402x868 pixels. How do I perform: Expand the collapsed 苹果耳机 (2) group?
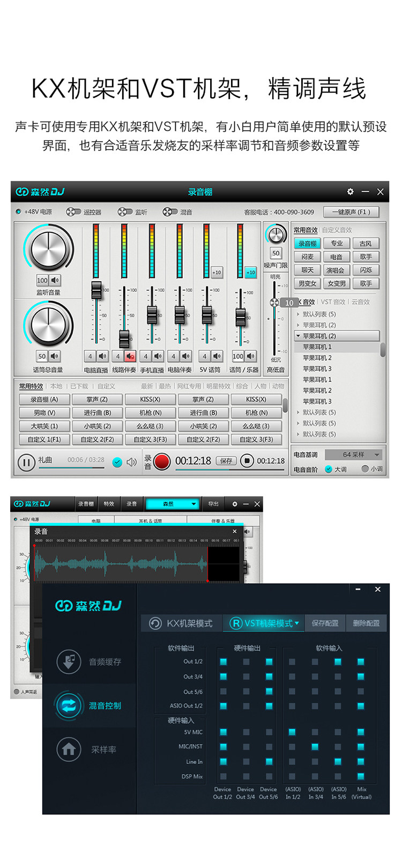click(298, 325)
